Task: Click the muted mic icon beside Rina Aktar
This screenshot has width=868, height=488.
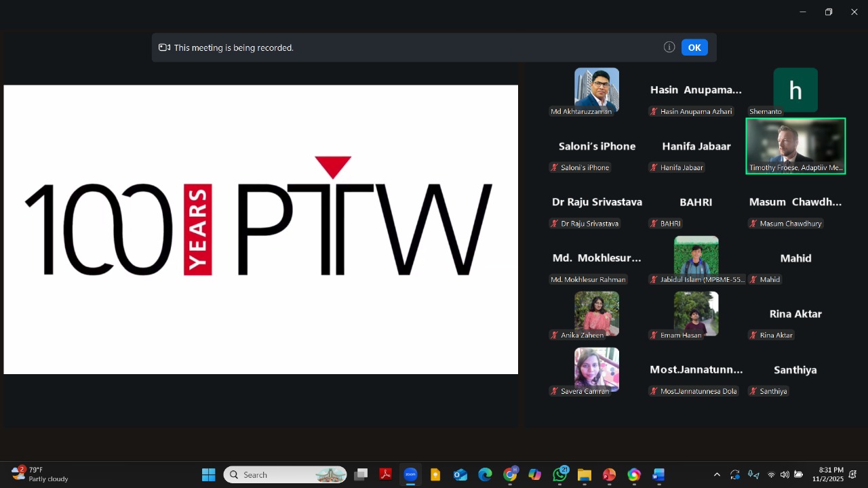Action: pyautogui.click(x=753, y=335)
